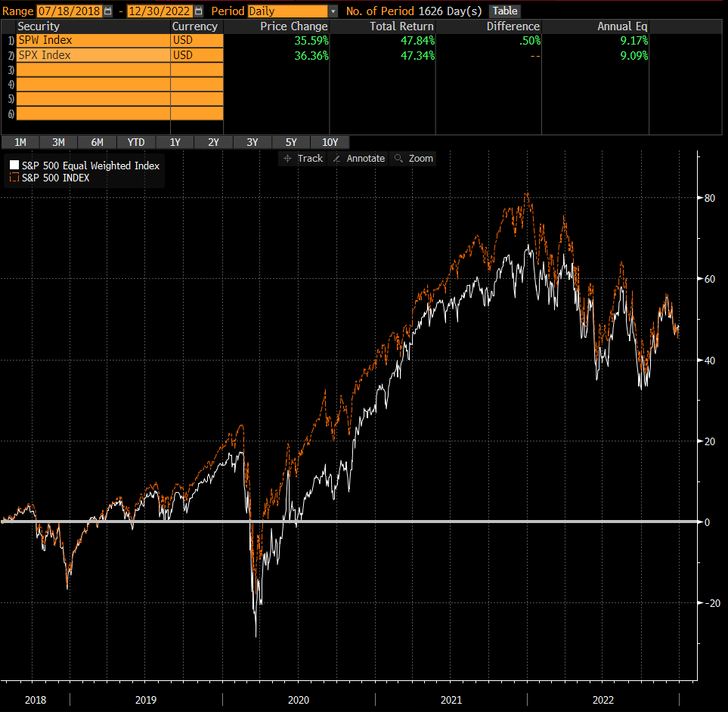Click the S&P 500 Equal Weighted Index legend label
728x712 pixels.
[x=91, y=166]
